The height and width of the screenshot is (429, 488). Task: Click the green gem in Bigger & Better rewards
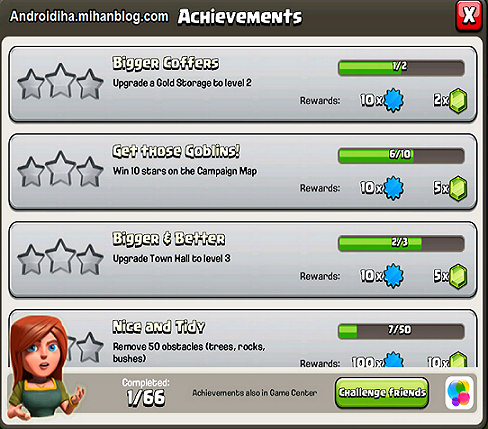[458, 276]
